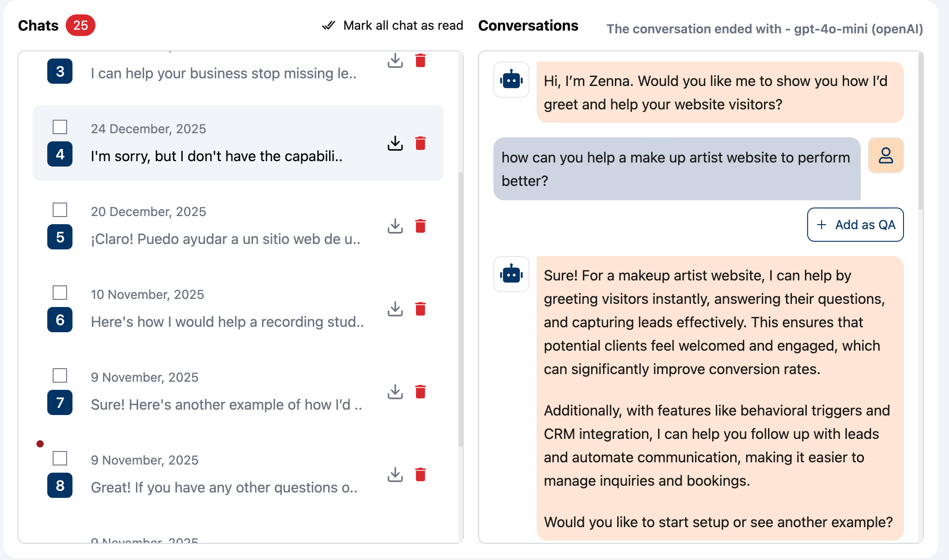
Task: Tick the checkbox beside chat 6
Action: pos(59,293)
